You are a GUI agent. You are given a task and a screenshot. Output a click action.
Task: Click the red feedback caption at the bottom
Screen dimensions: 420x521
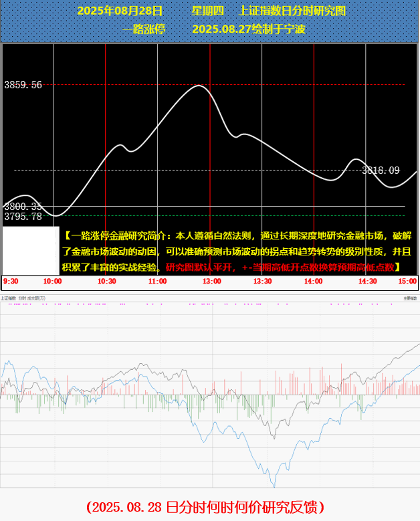pyautogui.click(x=205, y=508)
